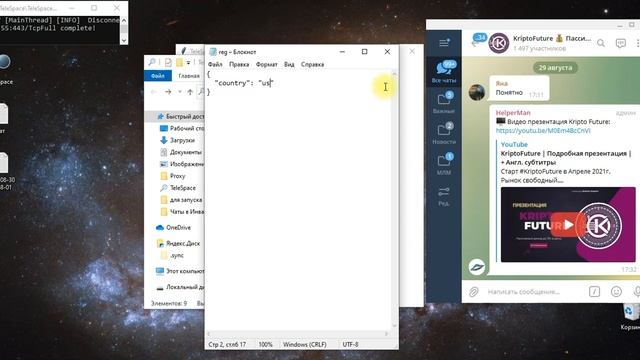Go up one folder in Explorer
Screen dimensions: 640x360
(190, 92)
